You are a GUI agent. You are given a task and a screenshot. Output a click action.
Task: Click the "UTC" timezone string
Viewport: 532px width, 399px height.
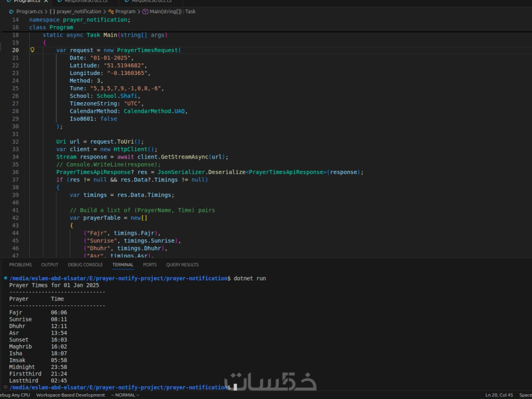pos(132,104)
